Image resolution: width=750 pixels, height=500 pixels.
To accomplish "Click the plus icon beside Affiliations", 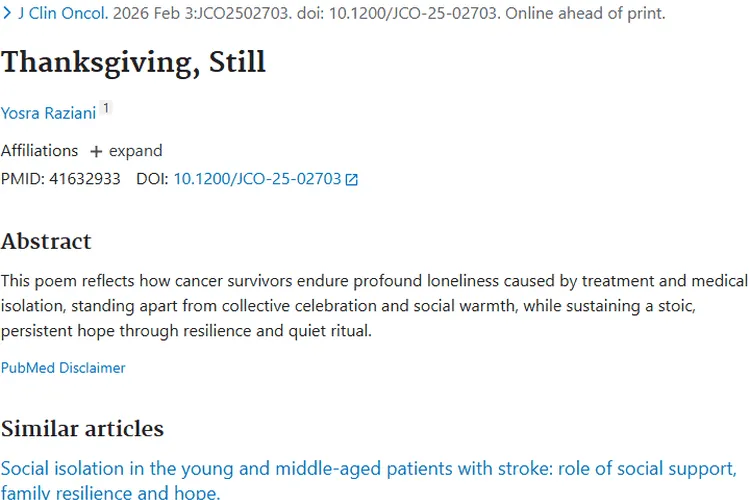I will (96, 151).
